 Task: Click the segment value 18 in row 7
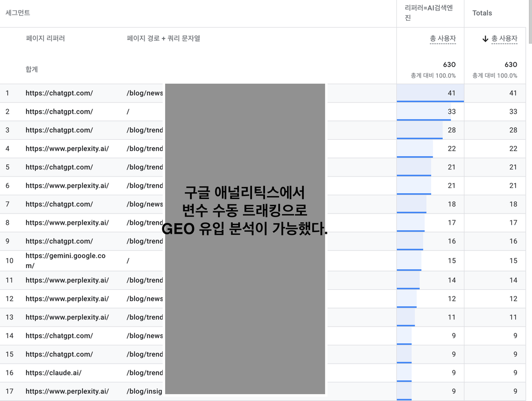(x=451, y=204)
